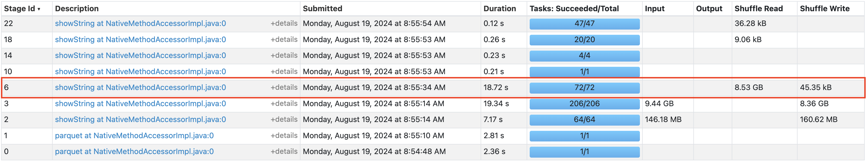Open stage 1 parquet description link
This screenshot has width=868, height=162.
tap(134, 136)
